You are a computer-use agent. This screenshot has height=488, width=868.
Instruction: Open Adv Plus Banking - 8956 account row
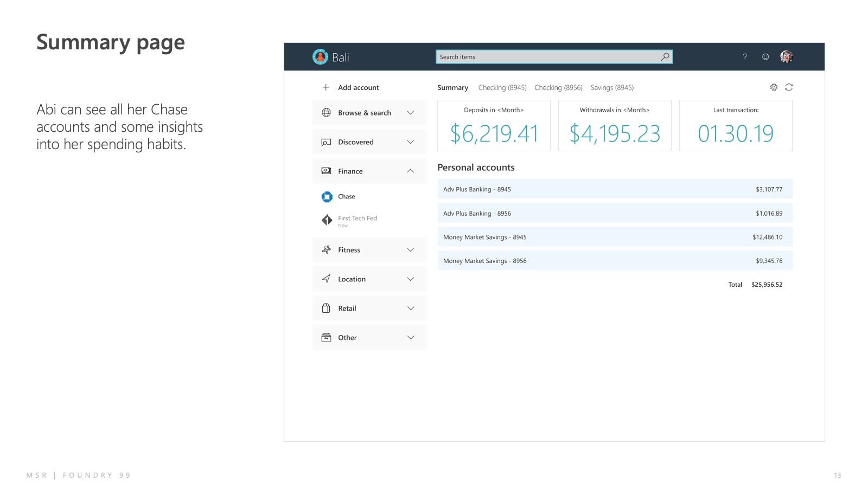point(615,214)
